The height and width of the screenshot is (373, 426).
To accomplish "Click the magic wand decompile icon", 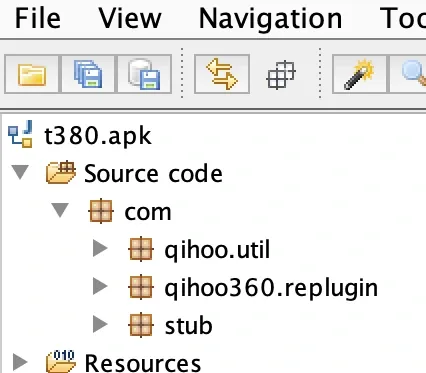I will [359, 74].
